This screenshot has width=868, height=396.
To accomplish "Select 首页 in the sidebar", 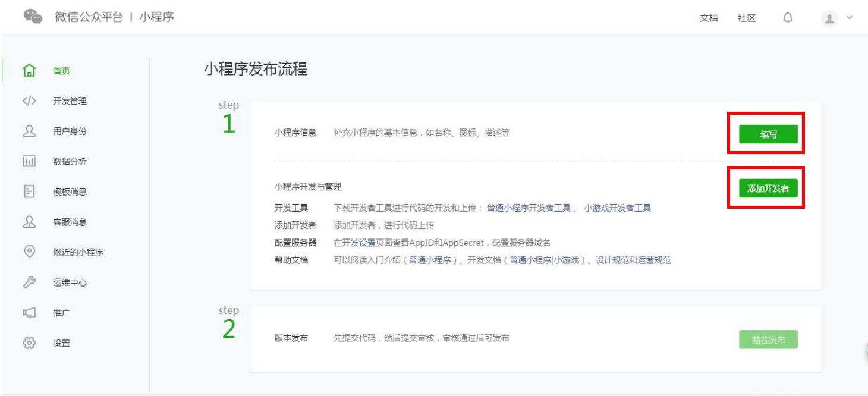I will 61,71.
